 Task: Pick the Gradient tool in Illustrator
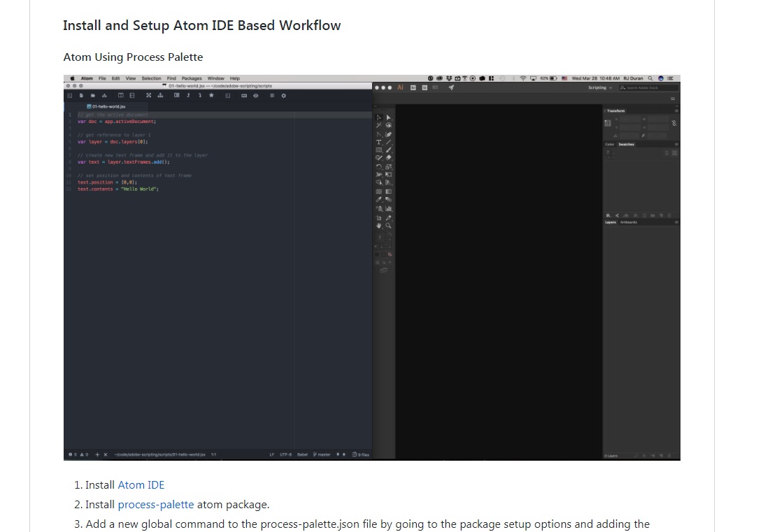coord(389,192)
